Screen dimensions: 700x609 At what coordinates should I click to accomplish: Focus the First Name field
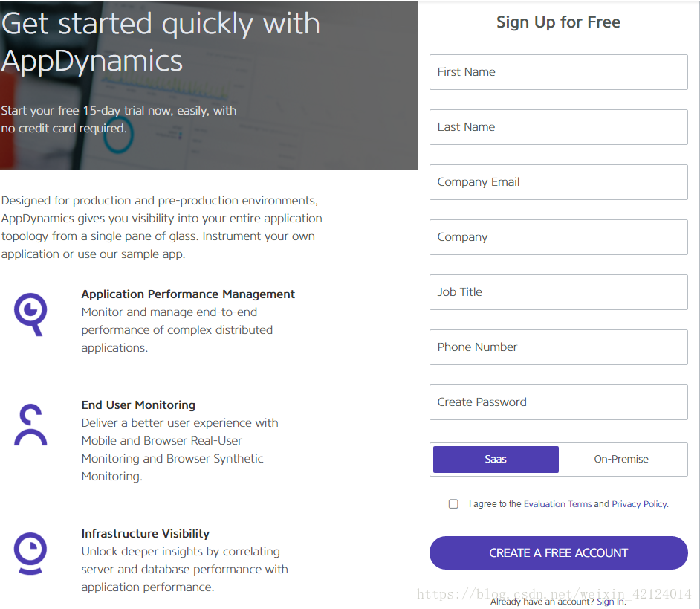click(x=559, y=72)
